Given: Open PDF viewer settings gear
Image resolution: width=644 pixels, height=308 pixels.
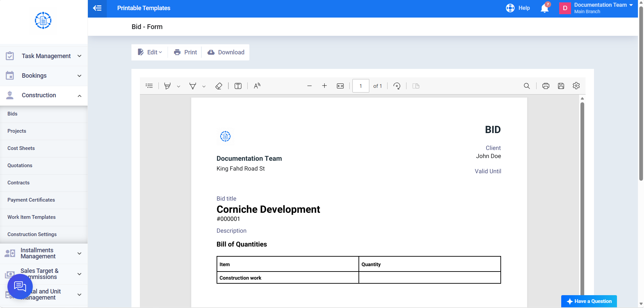Looking at the screenshot, I should 576,86.
